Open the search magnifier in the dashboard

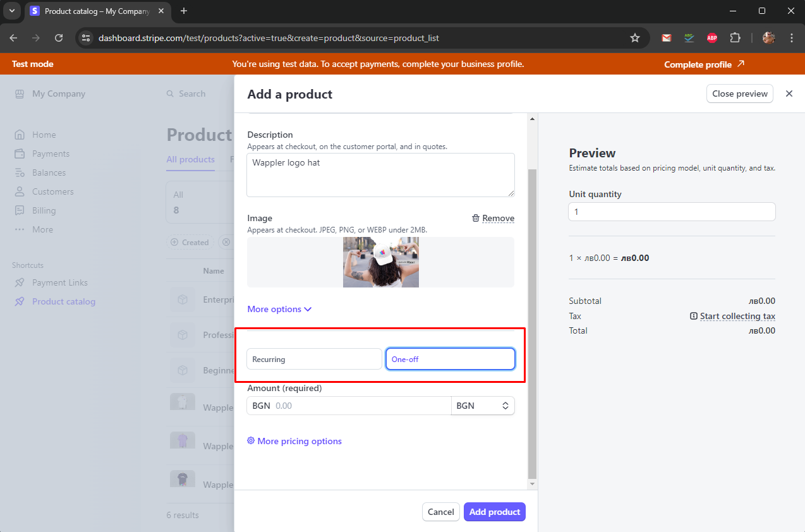coord(170,93)
